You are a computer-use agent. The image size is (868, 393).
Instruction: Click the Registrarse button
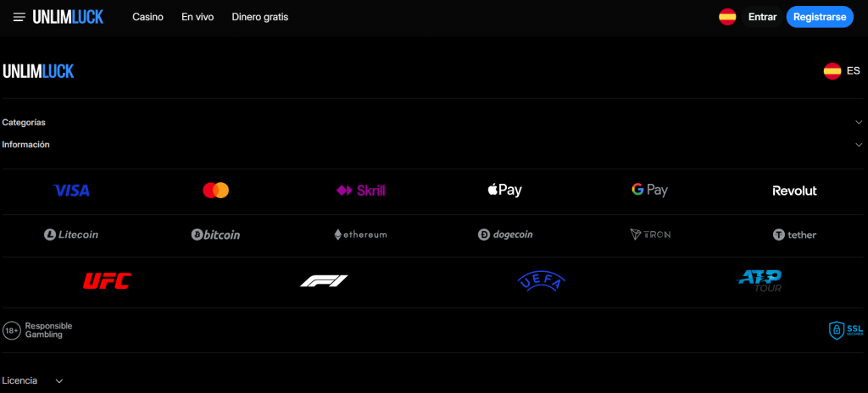tap(820, 17)
